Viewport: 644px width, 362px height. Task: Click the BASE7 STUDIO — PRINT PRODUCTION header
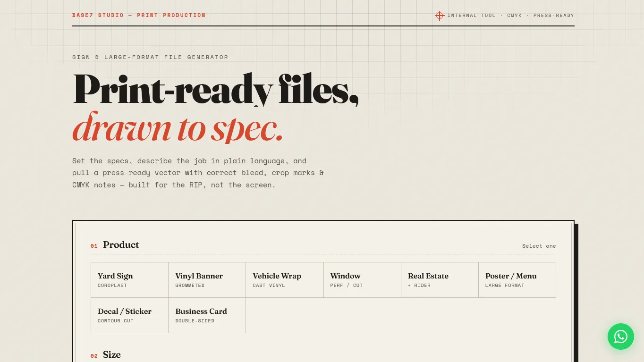[x=139, y=15]
